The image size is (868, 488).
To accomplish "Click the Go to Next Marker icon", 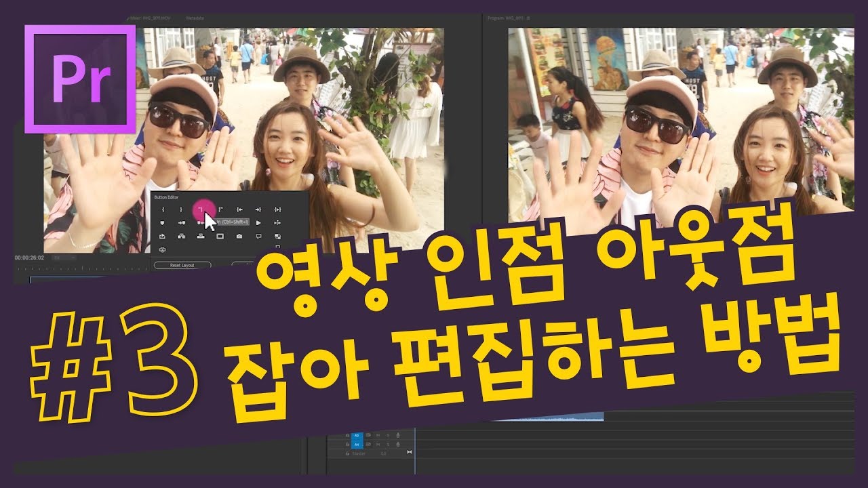I will tap(182, 223).
